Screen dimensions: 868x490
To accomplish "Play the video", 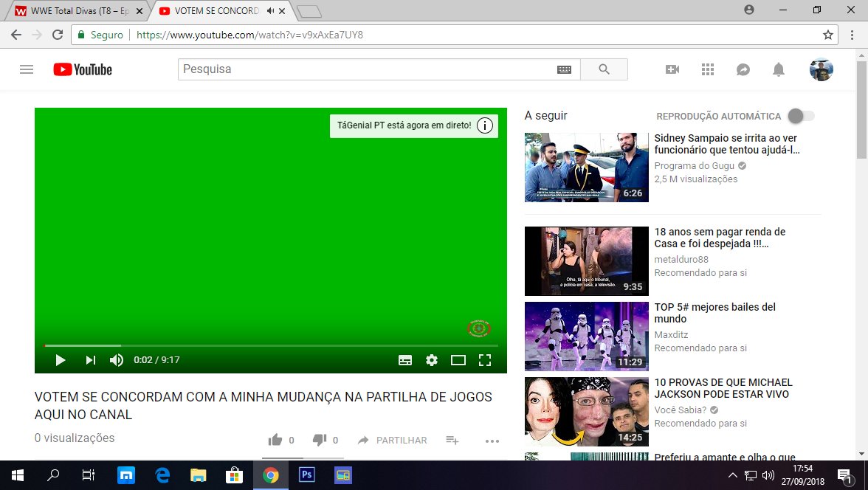I will (x=61, y=360).
